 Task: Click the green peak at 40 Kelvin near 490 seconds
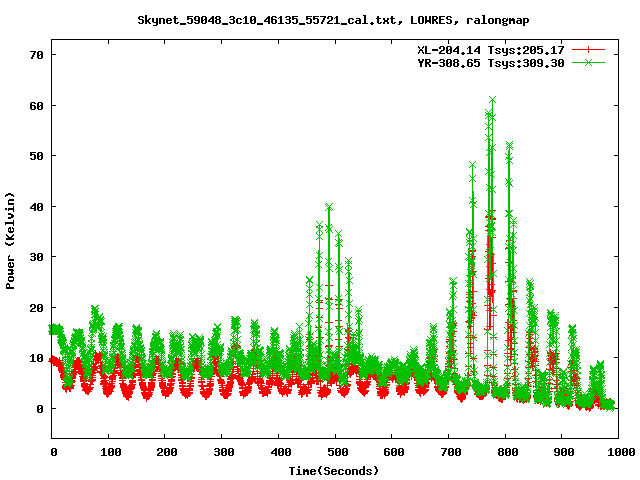[329, 207]
